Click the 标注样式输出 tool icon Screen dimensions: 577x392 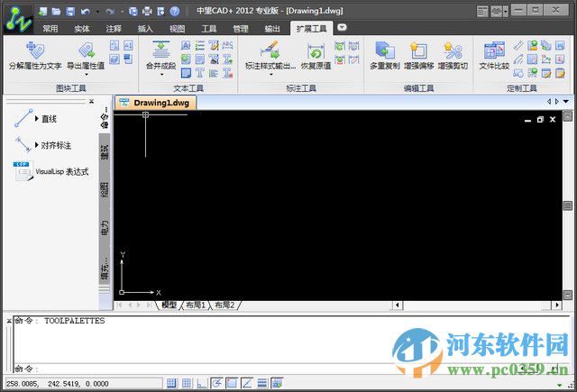(x=270, y=50)
